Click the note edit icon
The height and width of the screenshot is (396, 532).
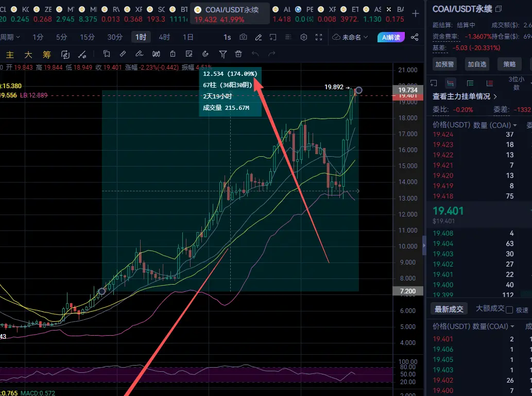click(189, 54)
